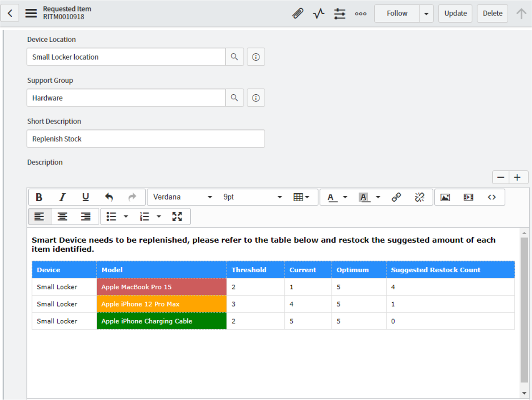
Task: Click the Support Group input field
Action: (x=126, y=98)
